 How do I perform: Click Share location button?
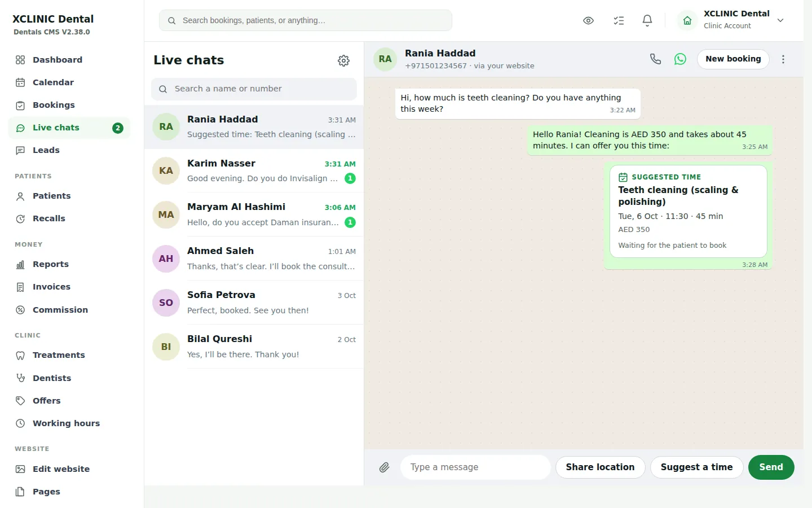[600, 467]
